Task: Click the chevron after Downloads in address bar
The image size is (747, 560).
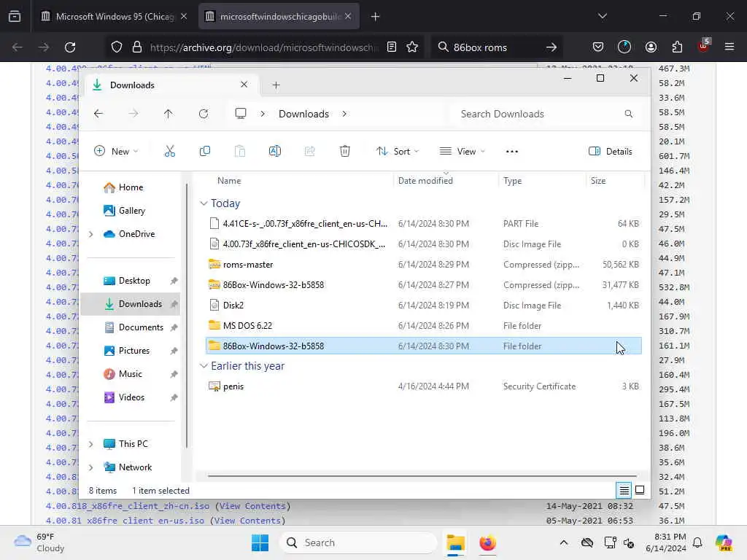Action: [x=344, y=114]
